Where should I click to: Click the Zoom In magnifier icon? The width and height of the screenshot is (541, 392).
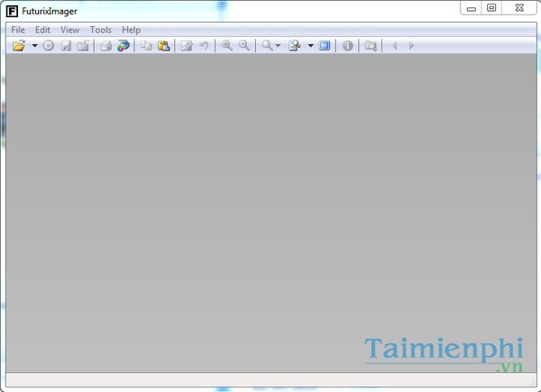[x=227, y=46]
